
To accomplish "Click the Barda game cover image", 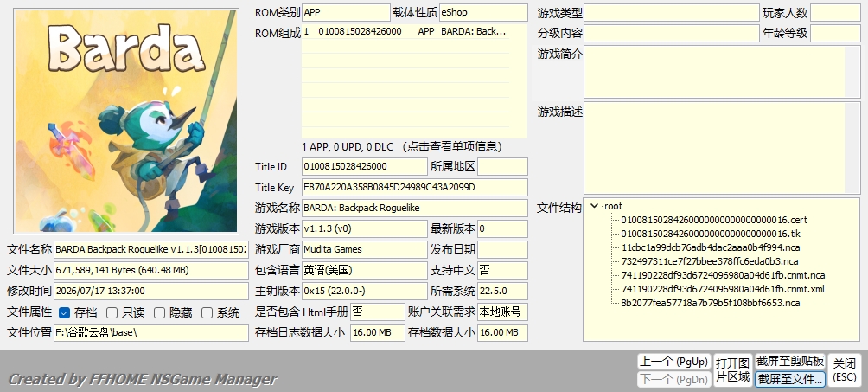I will pyautogui.click(x=125, y=120).
